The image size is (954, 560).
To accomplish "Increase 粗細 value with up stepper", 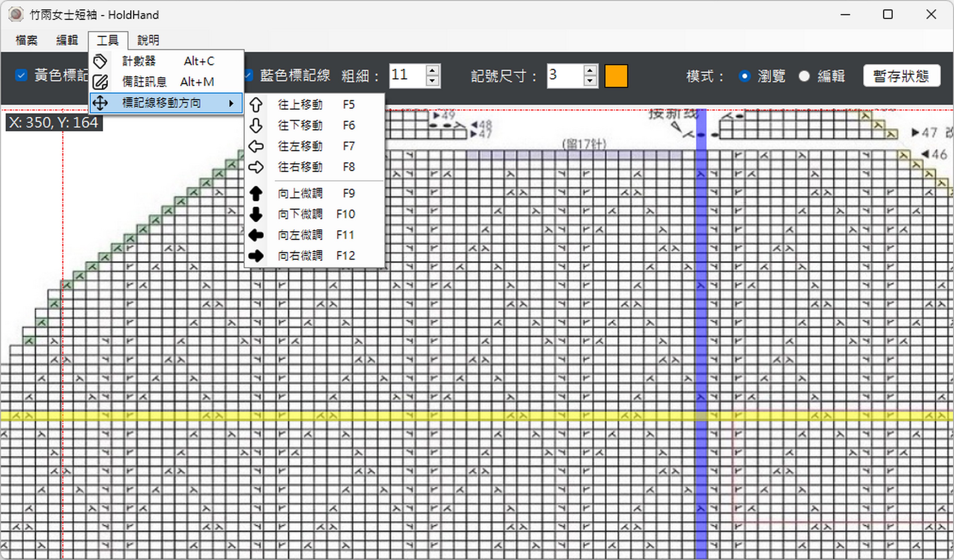I will tap(432, 70).
